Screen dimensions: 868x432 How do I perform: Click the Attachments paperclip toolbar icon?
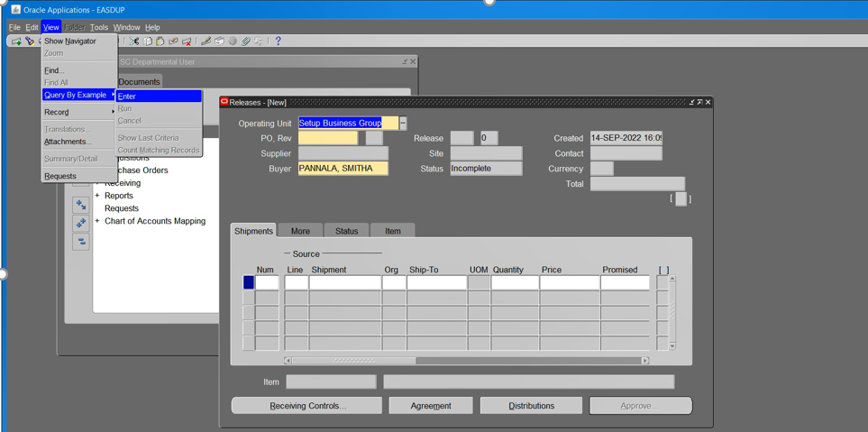[x=246, y=41]
